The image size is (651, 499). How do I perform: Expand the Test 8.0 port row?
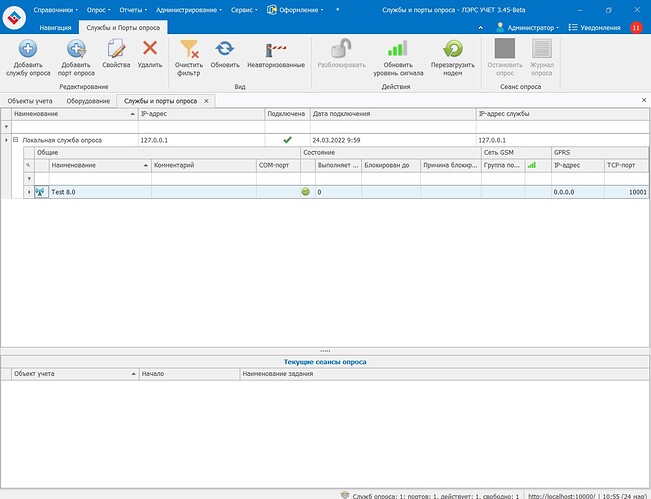[29, 192]
